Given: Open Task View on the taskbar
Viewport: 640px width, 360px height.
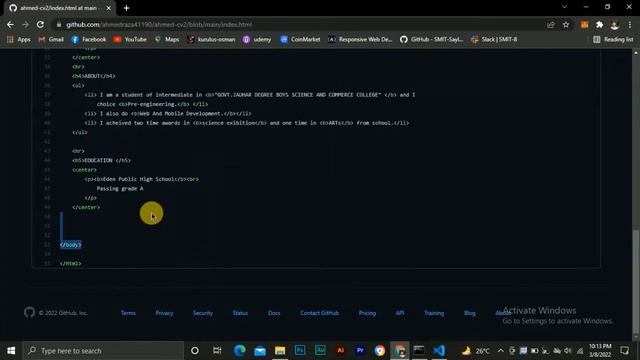Looking at the screenshot, I should coord(217,351).
